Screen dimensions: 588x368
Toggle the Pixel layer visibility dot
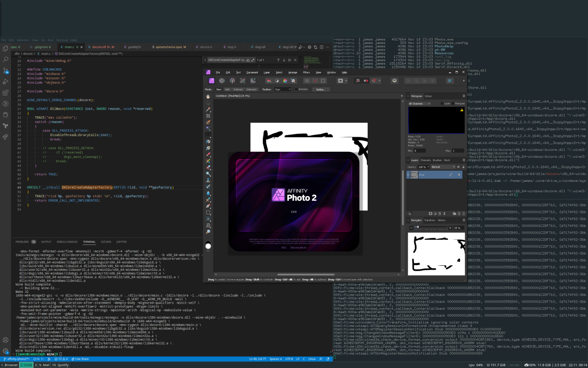(x=459, y=174)
